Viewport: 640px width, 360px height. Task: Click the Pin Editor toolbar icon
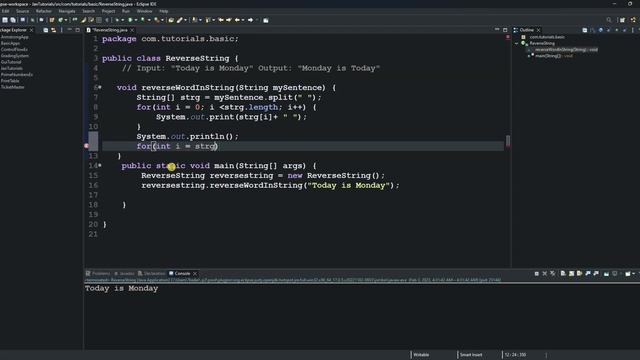coord(266,20)
